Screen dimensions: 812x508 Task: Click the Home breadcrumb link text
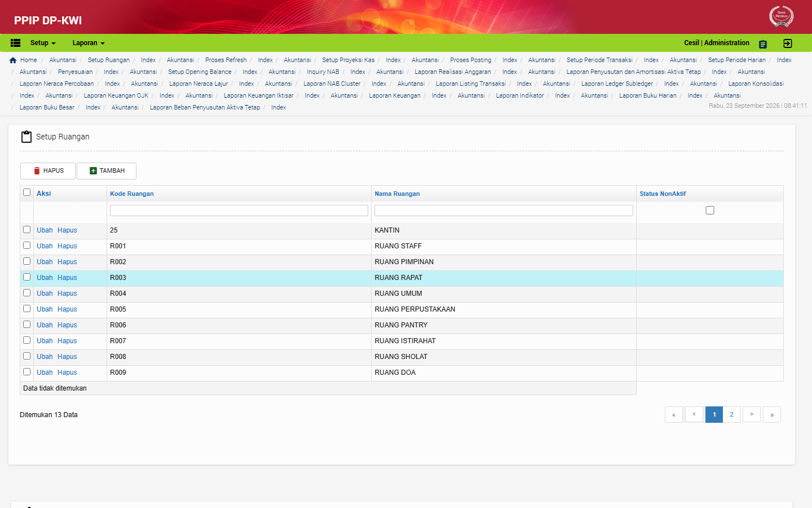[29, 60]
